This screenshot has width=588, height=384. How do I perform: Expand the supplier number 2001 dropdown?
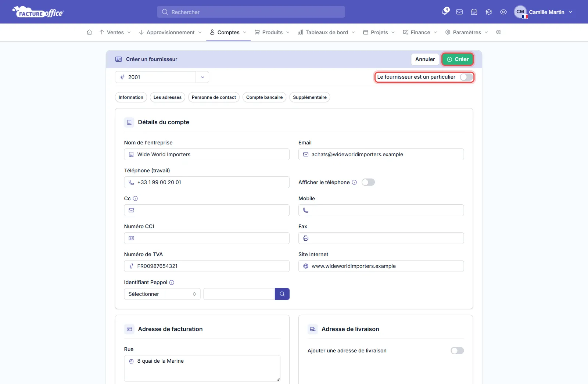[202, 77]
